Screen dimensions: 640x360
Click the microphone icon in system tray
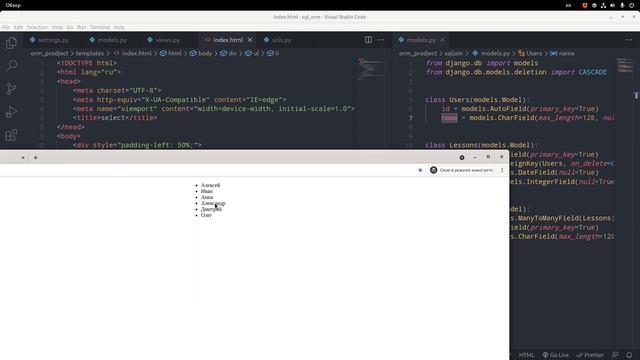click(622, 5)
